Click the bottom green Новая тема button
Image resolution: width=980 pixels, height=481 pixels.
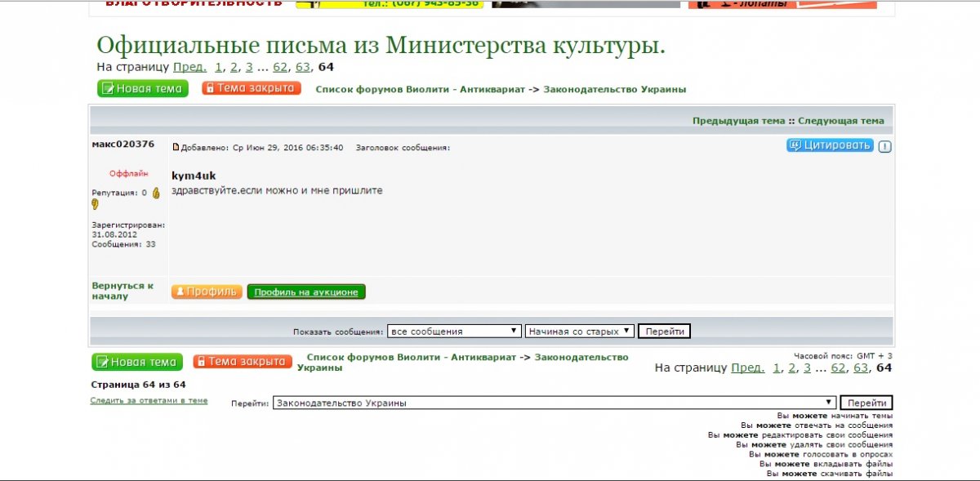[136, 362]
